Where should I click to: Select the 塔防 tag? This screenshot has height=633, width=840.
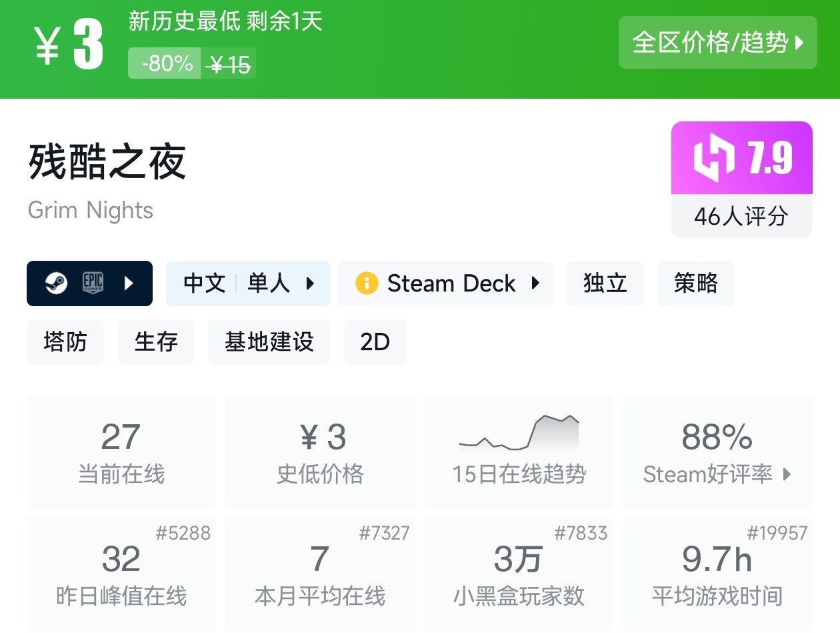coord(65,342)
